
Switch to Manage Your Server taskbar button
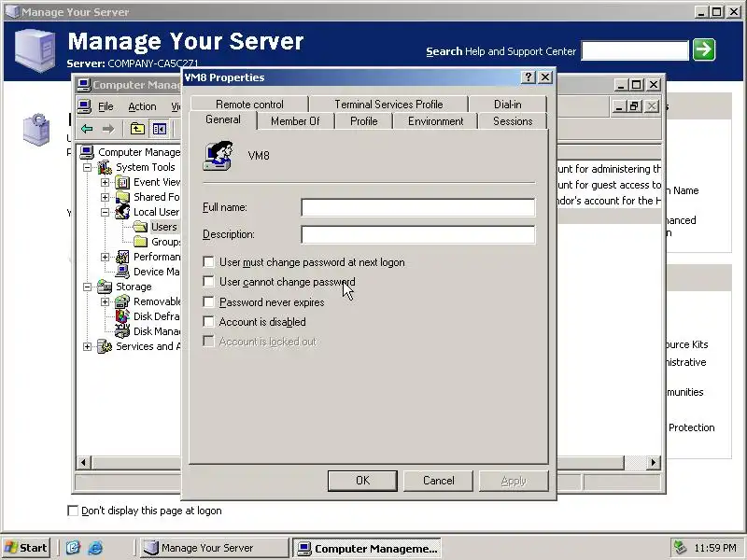pos(215,548)
